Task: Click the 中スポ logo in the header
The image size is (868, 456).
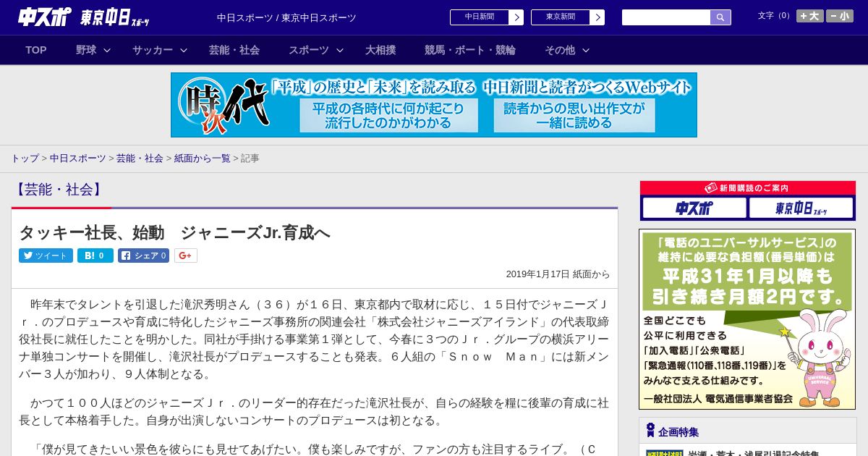Action: pyautogui.click(x=45, y=17)
